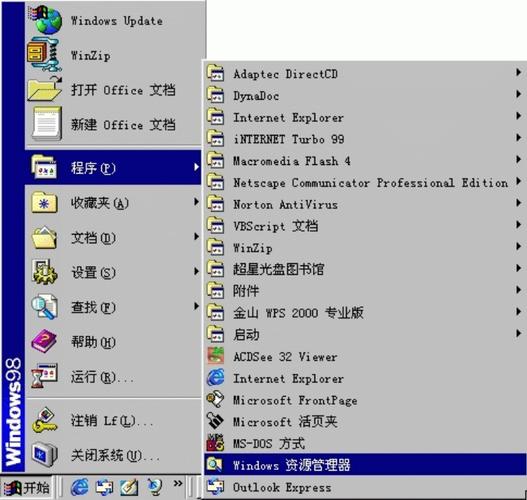The height and width of the screenshot is (500, 527).
Task: Select 帮助(H) menu text
Action: [x=93, y=342]
